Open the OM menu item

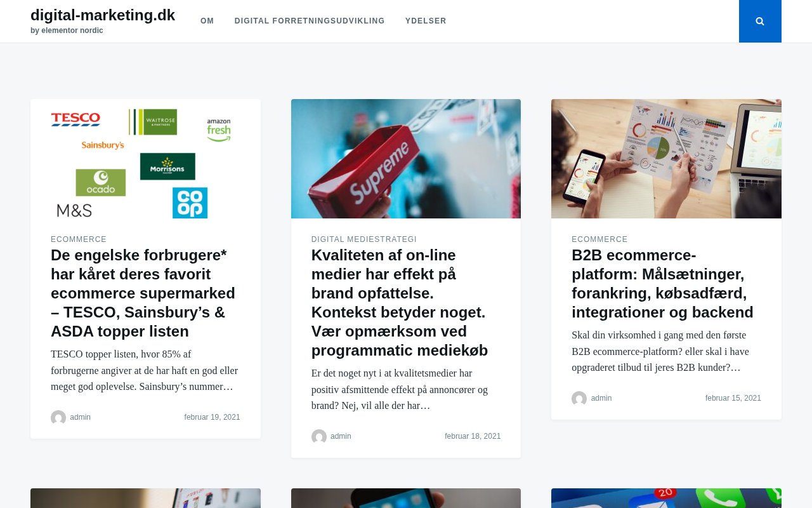(207, 21)
